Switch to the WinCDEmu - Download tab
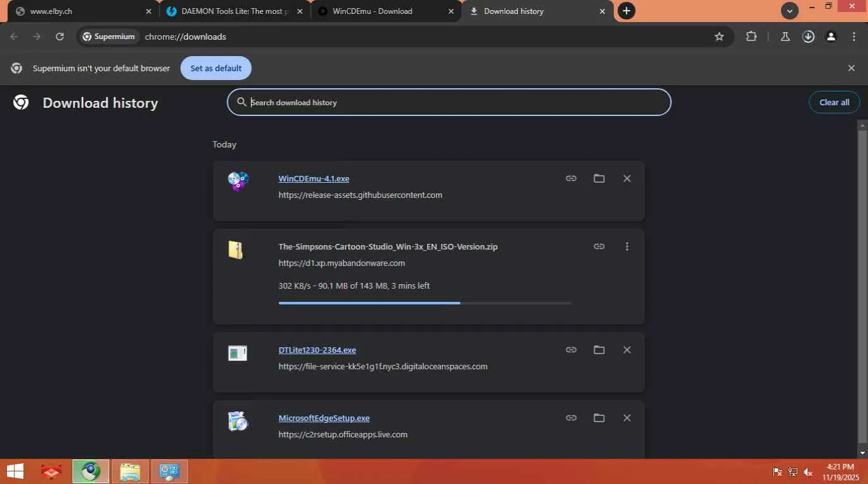868x484 pixels. (x=385, y=11)
